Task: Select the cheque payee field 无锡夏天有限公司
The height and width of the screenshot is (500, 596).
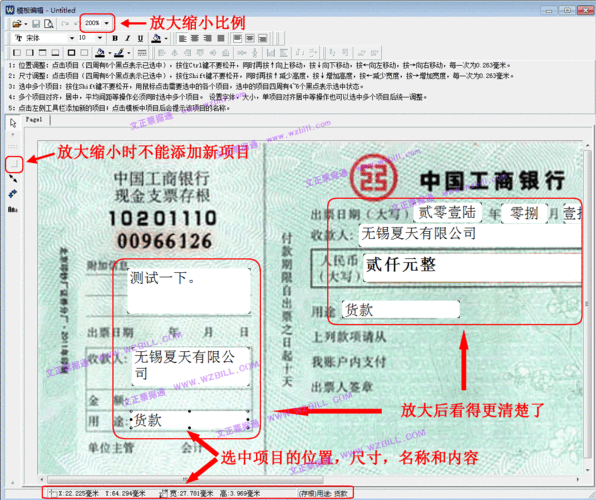Action: click(x=470, y=235)
